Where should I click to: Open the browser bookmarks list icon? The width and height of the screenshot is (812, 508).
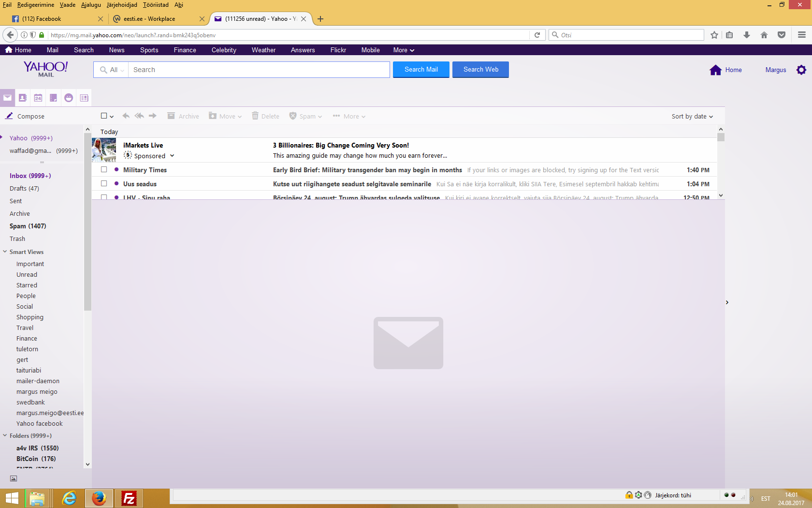(x=730, y=35)
